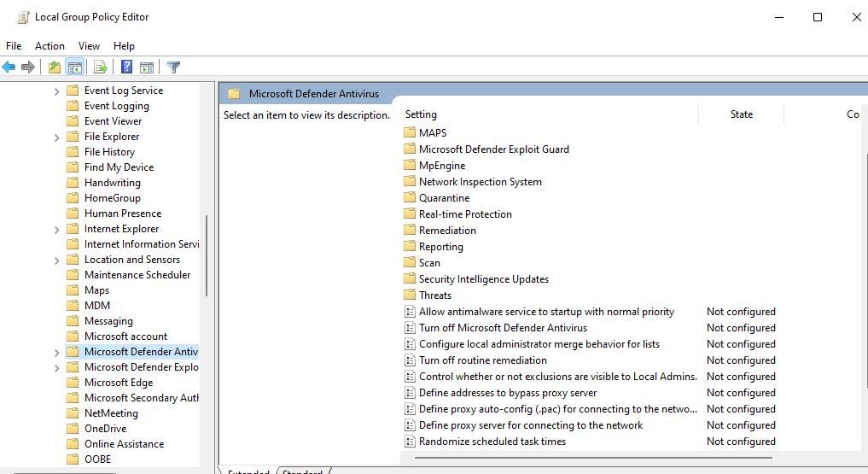Toggle the Show/Hide Action Pane icon
This screenshot has height=474, width=868.
(147, 67)
